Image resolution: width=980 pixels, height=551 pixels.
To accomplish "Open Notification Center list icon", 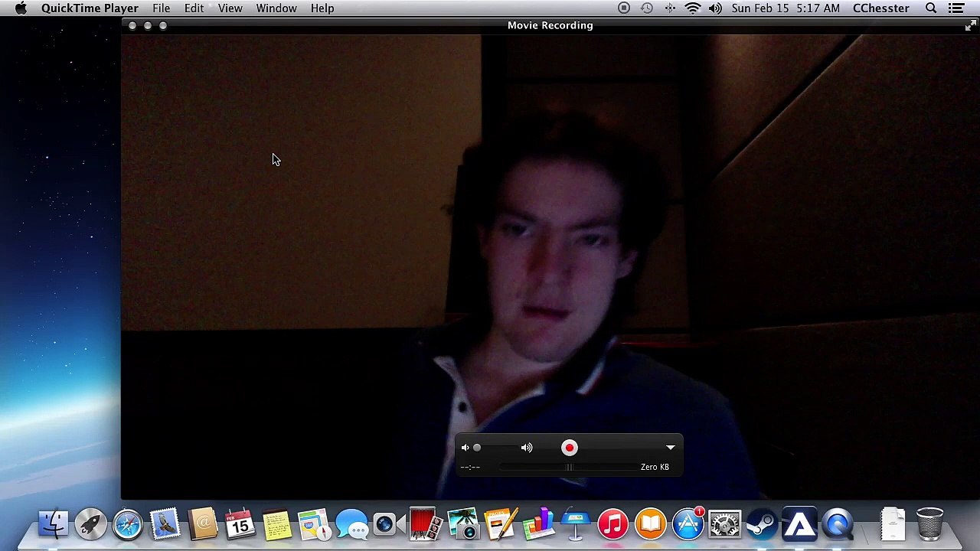I will 956,8.
